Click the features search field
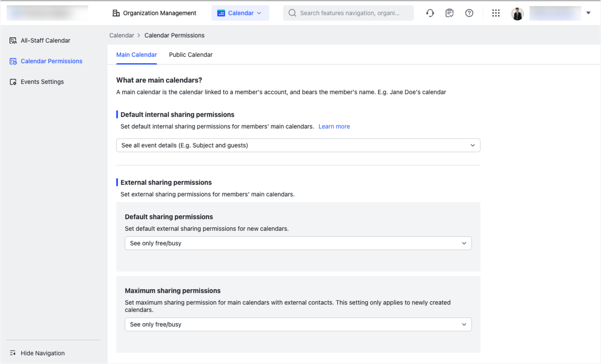Image resolution: width=601 pixels, height=364 pixels. (348, 13)
